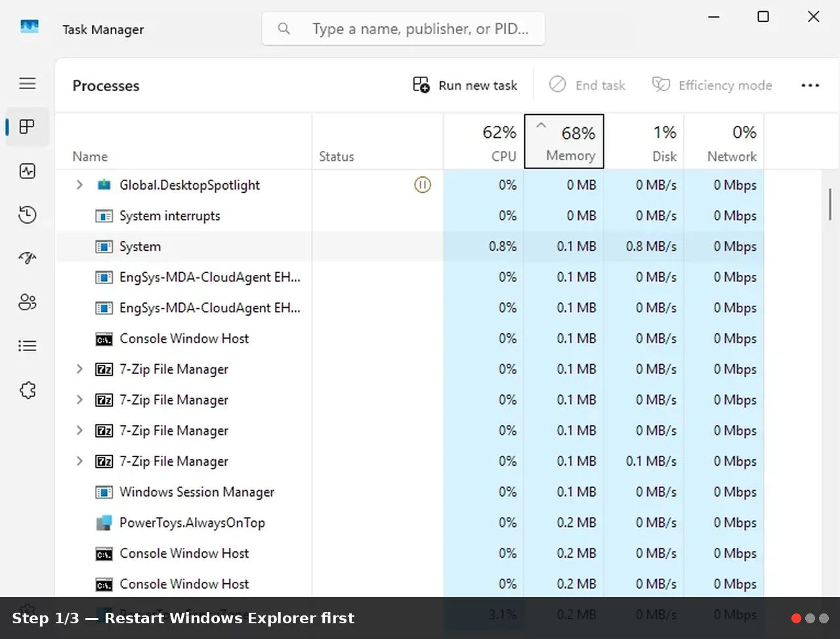840x639 pixels.
Task: Click the magnifier icon in search box
Action: [283, 28]
